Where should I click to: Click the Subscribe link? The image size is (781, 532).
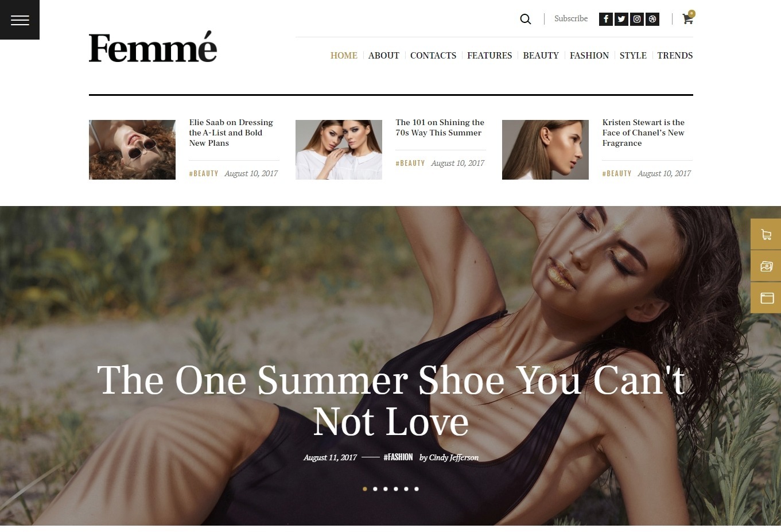[x=571, y=19]
